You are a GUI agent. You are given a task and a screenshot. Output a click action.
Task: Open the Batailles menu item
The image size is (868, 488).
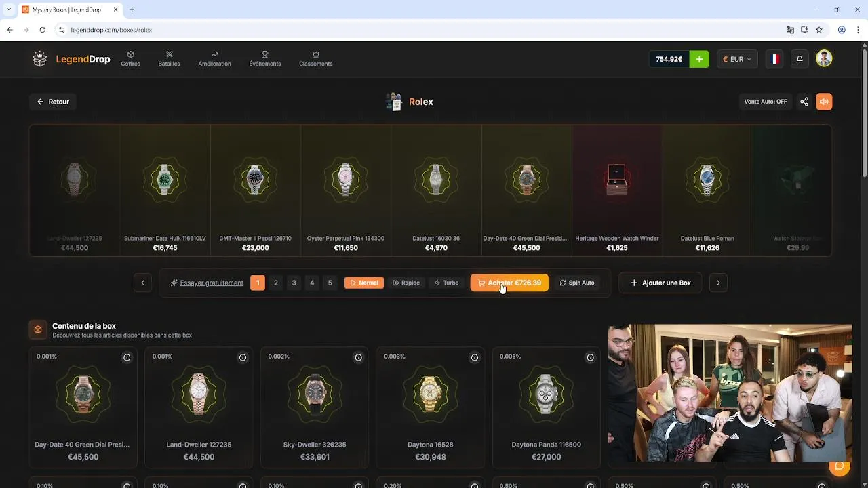pos(170,59)
